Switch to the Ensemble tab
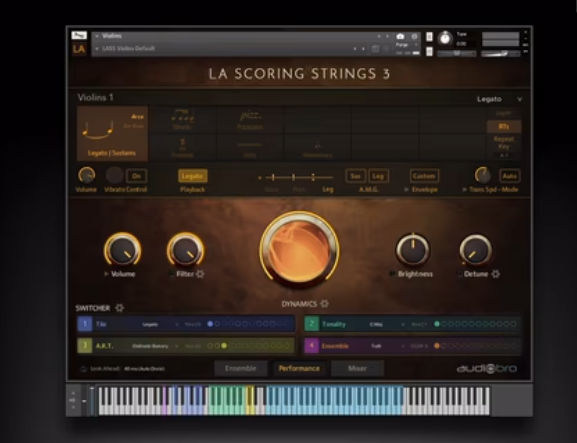The image size is (577, 443). tap(241, 368)
